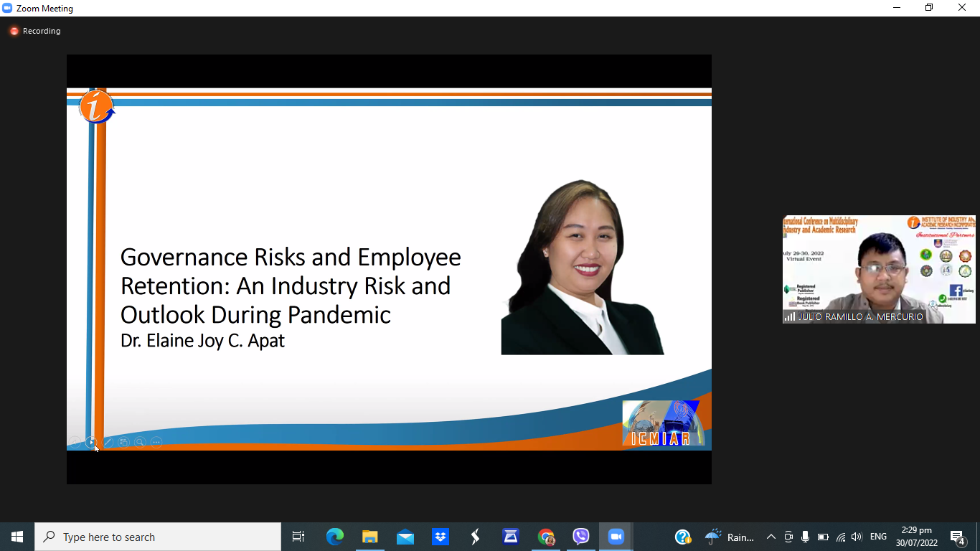Switch to Google Chrome in taskbar
Screen dimensions: 980x551
click(x=546, y=537)
